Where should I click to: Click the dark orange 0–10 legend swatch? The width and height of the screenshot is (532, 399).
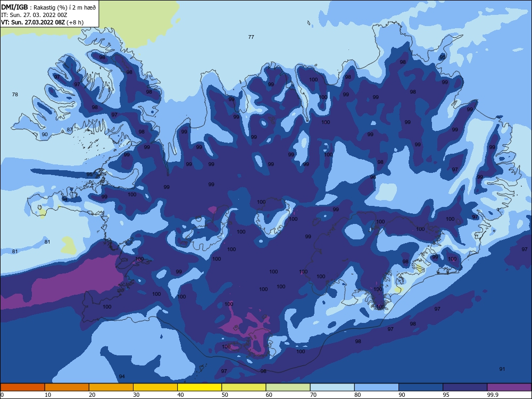click(x=22, y=387)
